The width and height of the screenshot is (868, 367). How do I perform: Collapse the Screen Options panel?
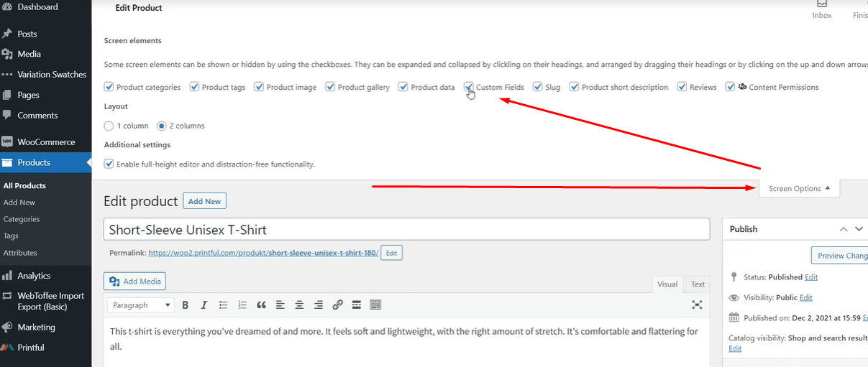coord(799,189)
